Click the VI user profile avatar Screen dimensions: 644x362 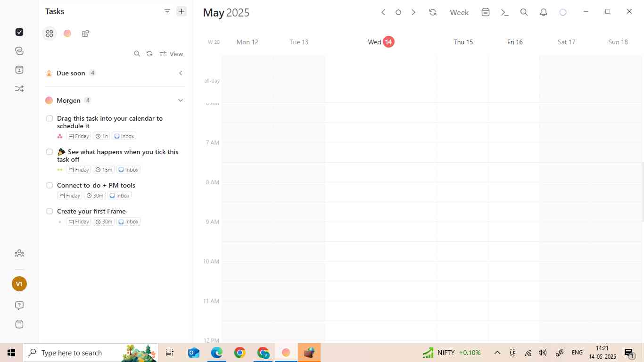[x=19, y=284]
